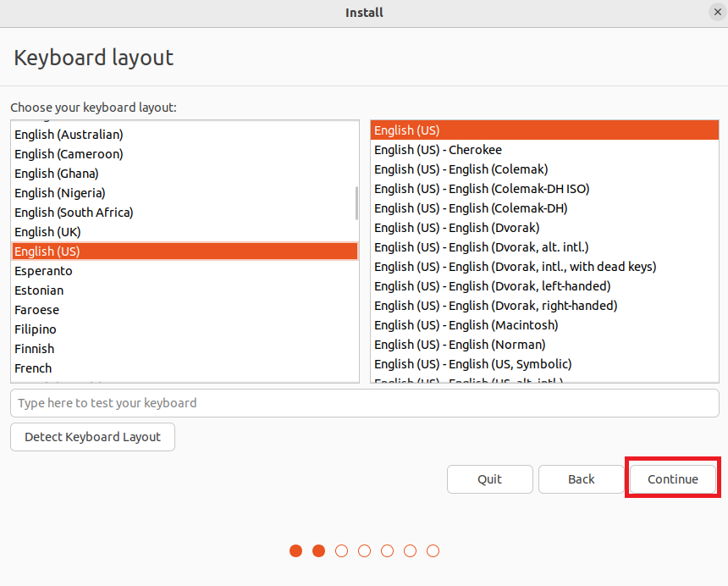728x586 pixels.
Task: Select English (Australian) layout
Action: [185, 135]
